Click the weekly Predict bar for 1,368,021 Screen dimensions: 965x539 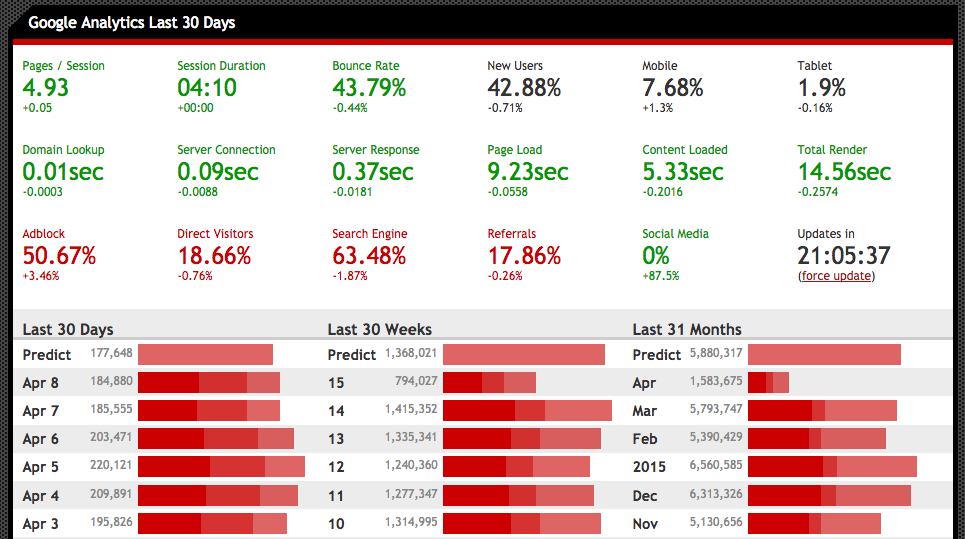tap(524, 354)
